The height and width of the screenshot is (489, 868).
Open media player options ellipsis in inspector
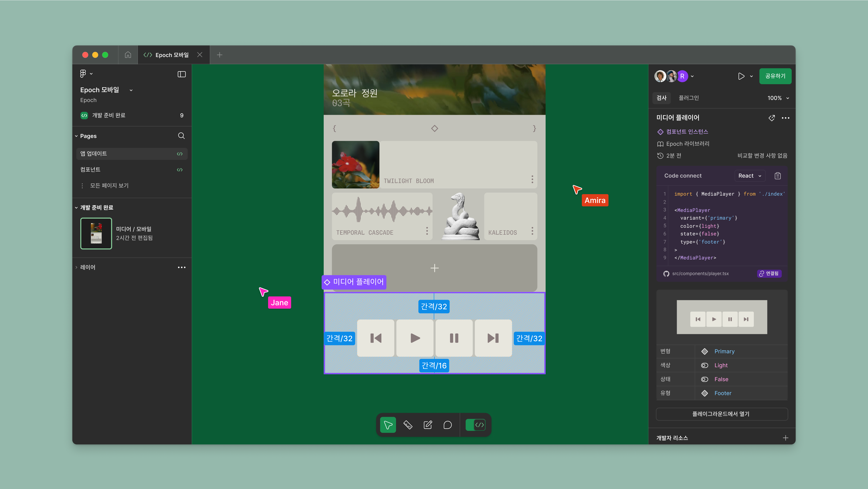(x=785, y=118)
